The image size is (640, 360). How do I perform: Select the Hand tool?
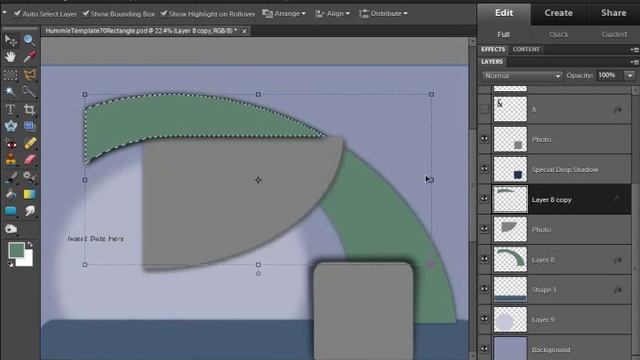(11, 57)
